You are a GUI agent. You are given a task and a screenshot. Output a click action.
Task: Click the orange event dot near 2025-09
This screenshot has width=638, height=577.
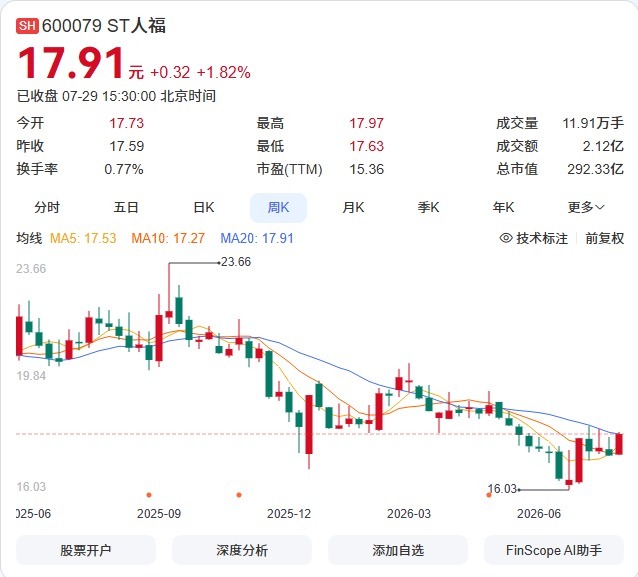point(149,495)
